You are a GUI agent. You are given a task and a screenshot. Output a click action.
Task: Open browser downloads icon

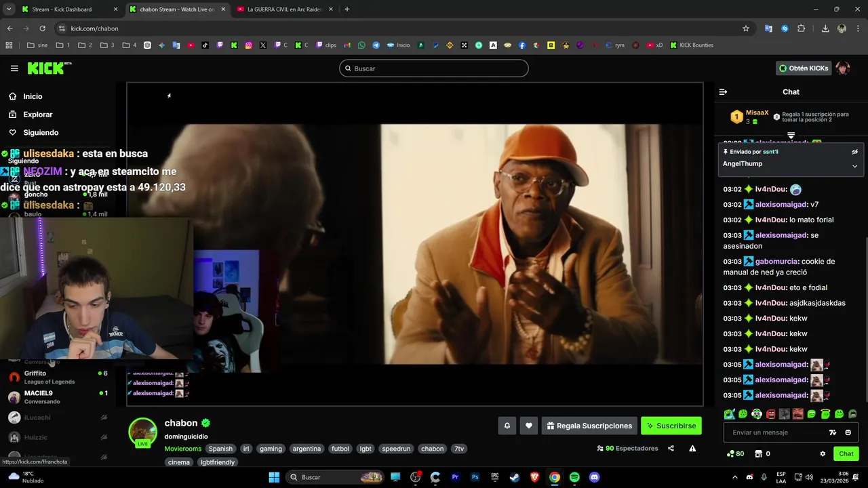(x=825, y=28)
